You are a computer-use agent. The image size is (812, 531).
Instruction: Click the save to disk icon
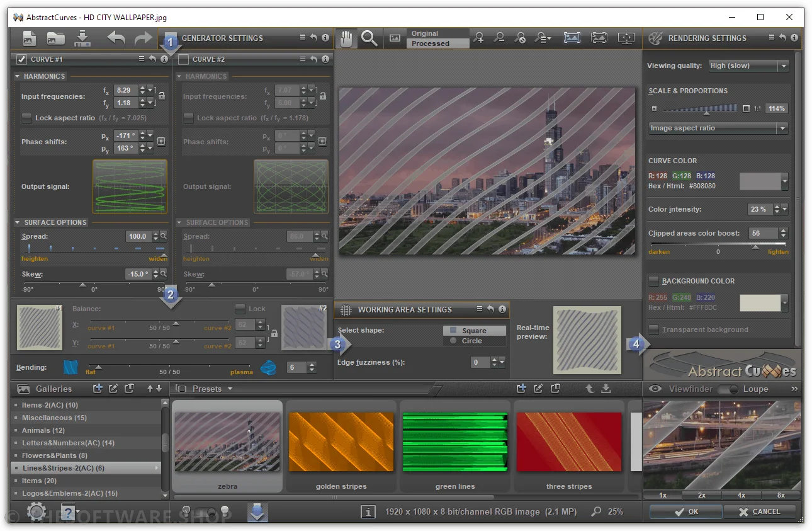82,38
